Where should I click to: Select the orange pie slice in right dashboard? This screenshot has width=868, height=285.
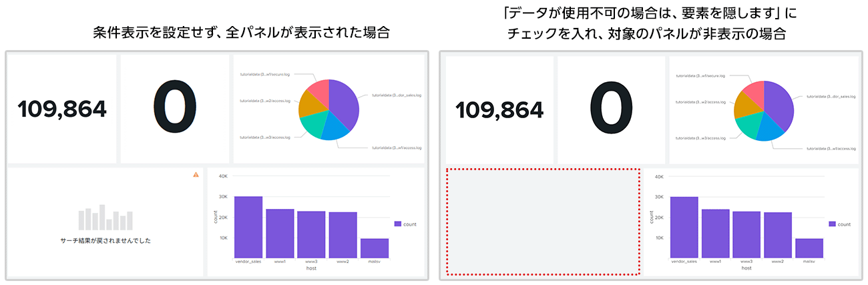(745, 104)
